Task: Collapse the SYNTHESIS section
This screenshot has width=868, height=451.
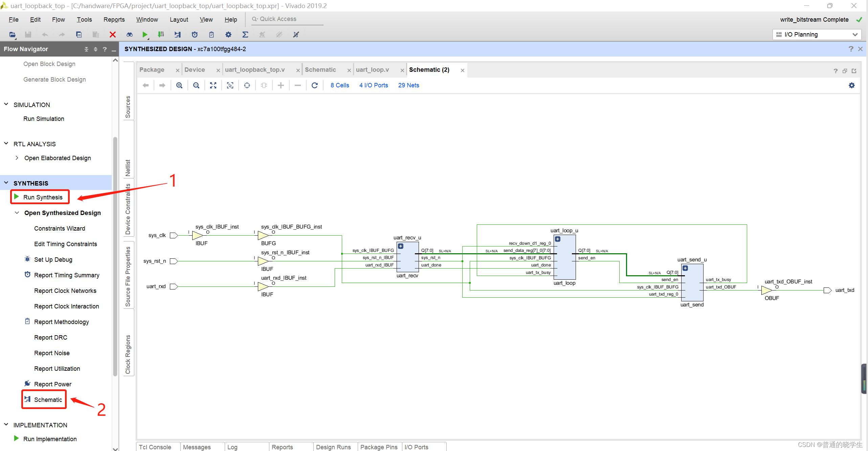Action: [6, 183]
